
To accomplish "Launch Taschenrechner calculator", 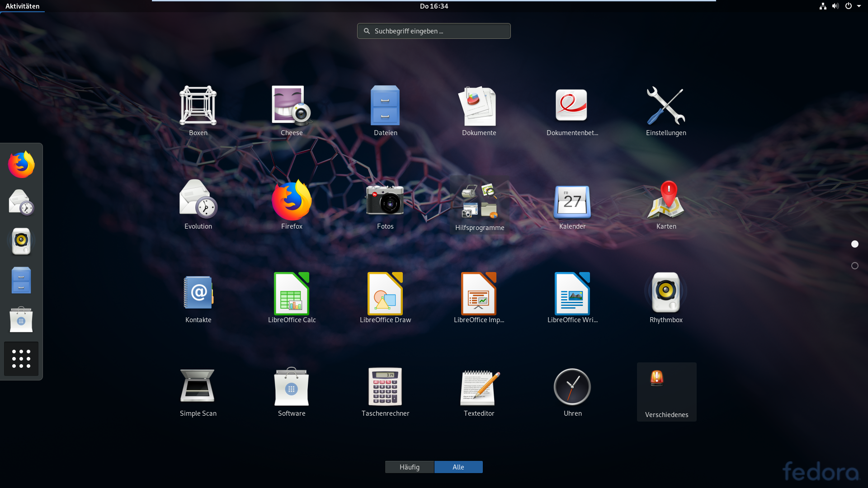I will tap(385, 391).
